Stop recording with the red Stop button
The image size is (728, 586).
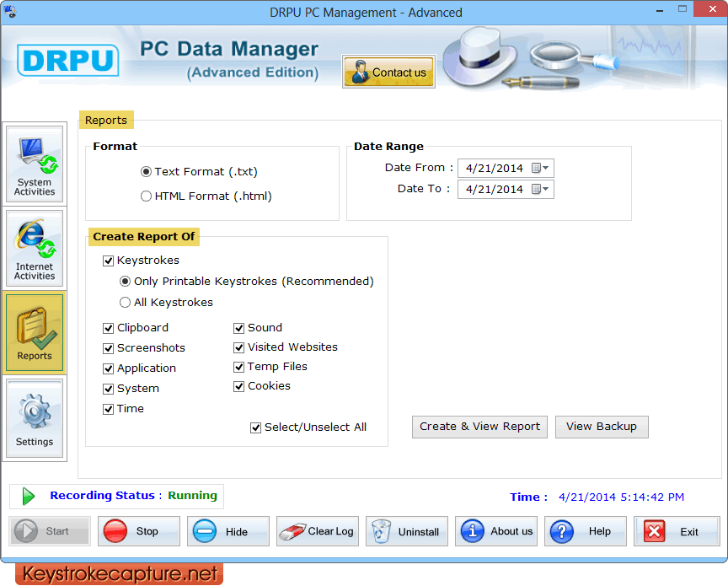[x=139, y=530]
